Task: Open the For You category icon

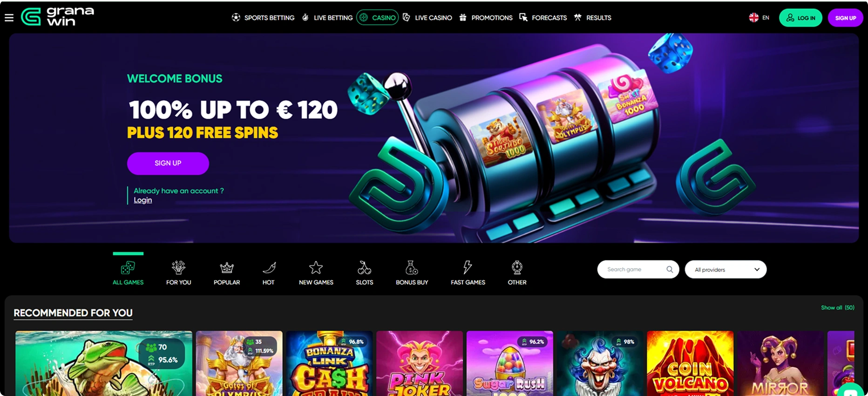Action: click(x=178, y=267)
